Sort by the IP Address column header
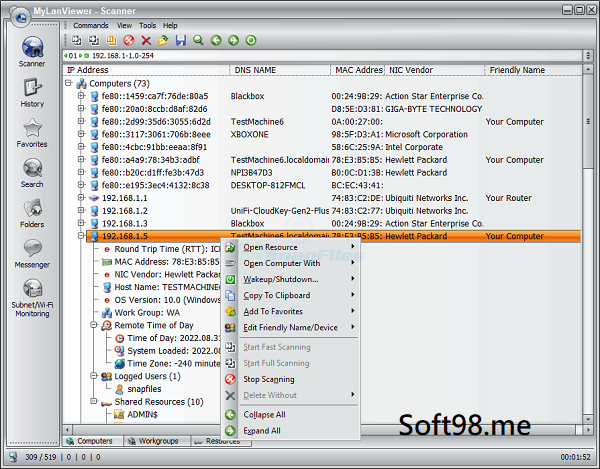Viewport: 600px width, 469px height. [146, 70]
